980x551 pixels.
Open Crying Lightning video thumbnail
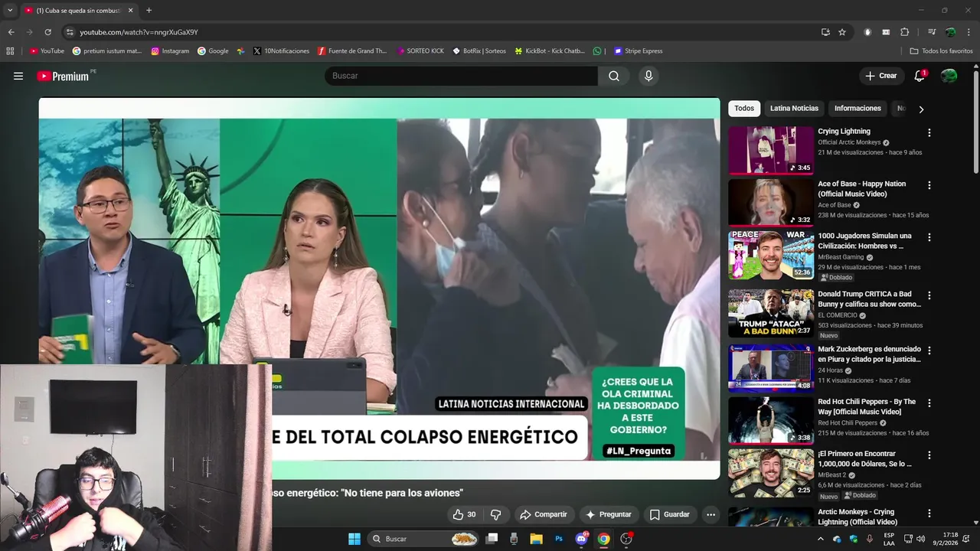tap(770, 151)
